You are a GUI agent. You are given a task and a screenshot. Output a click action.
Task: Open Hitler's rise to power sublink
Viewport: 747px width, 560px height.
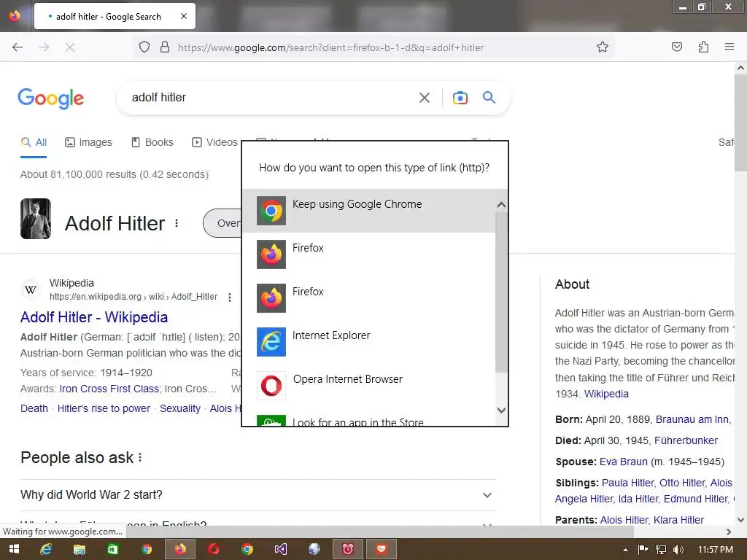pos(104,408)
